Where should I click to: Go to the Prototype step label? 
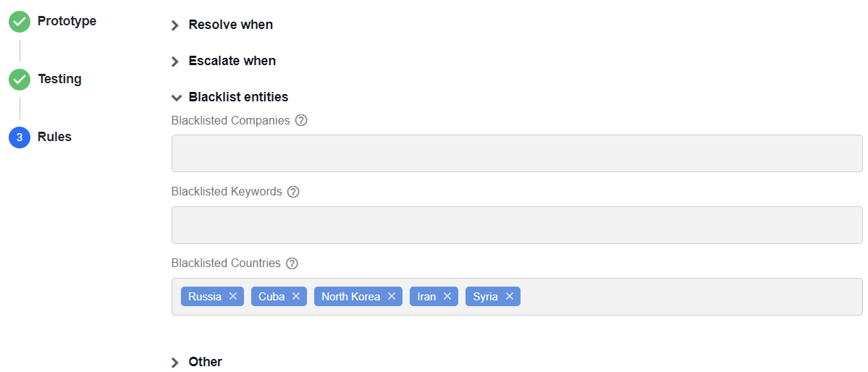[x=67, y=21]
